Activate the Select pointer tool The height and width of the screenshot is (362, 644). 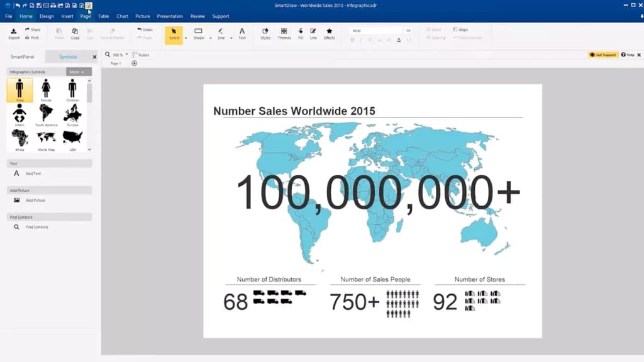[x=174, y=34]
